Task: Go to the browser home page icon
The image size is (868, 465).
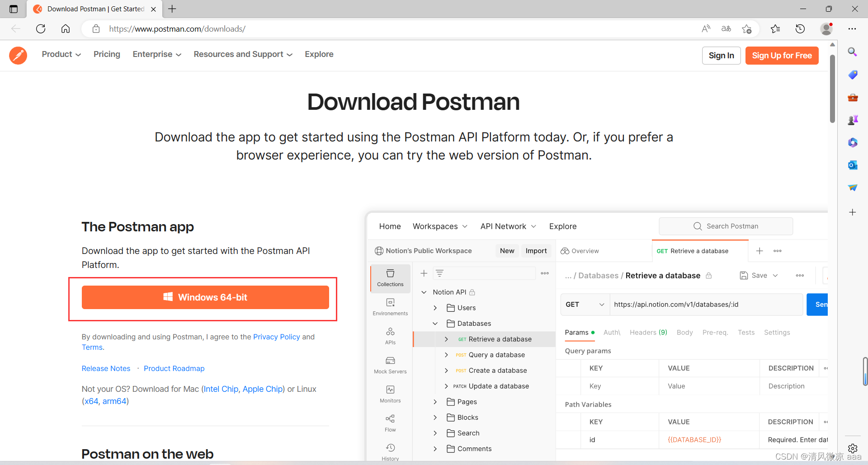Action: coord(66,29)
